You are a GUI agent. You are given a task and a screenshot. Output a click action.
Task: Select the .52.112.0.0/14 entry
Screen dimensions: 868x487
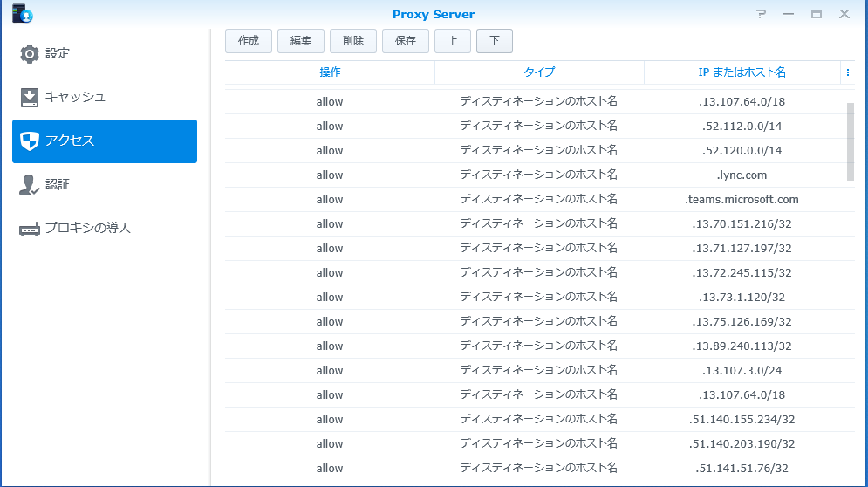click(x=540, y=127)
